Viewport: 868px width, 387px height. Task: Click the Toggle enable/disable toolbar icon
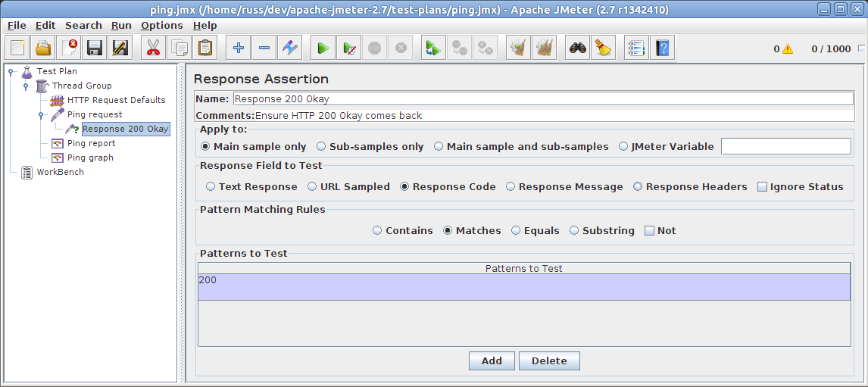tap(290, 48)
